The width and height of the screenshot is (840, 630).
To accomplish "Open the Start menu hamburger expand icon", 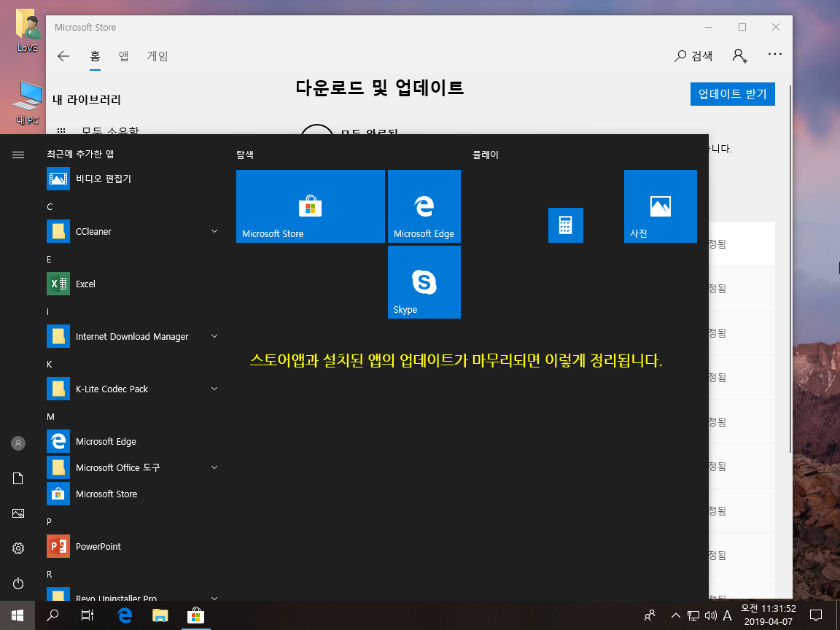I will [18, 155].
